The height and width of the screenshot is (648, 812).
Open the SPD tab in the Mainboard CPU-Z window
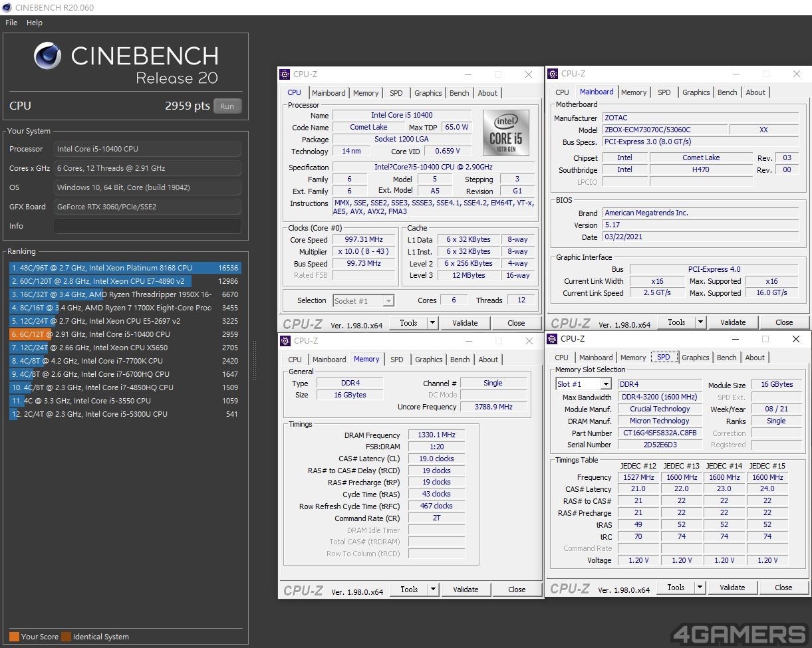click(x=664, y=92)
